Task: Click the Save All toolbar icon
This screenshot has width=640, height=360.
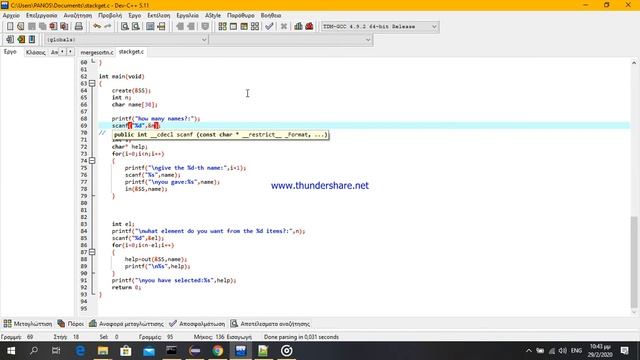Action: pyautogui.click(x=42, y=27)
